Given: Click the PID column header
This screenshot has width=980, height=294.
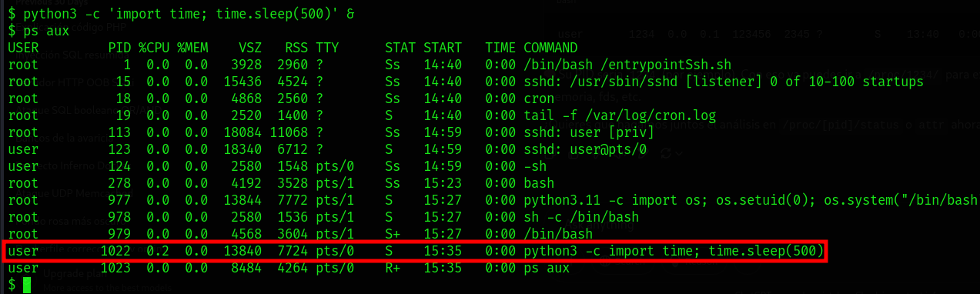Looking at the screenshot, I should coord(119,48).
